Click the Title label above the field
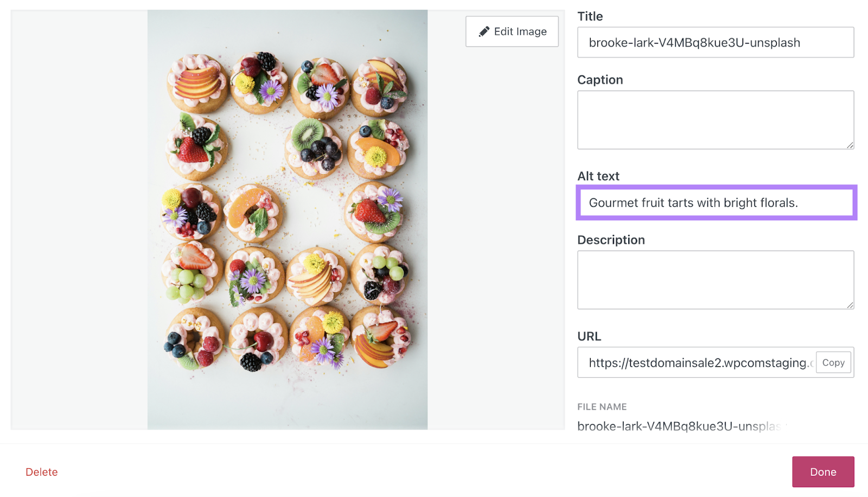This screenshot has width=868, height=497. click(x=590, y=16)
